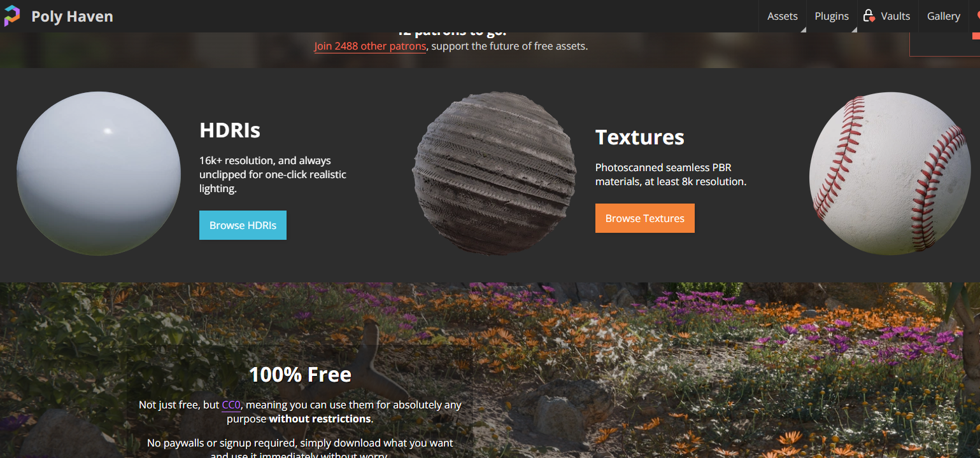The image size is (980, 458).
Task: Expand the Assets dropdown menu
Action: click(x=783, y=16)
